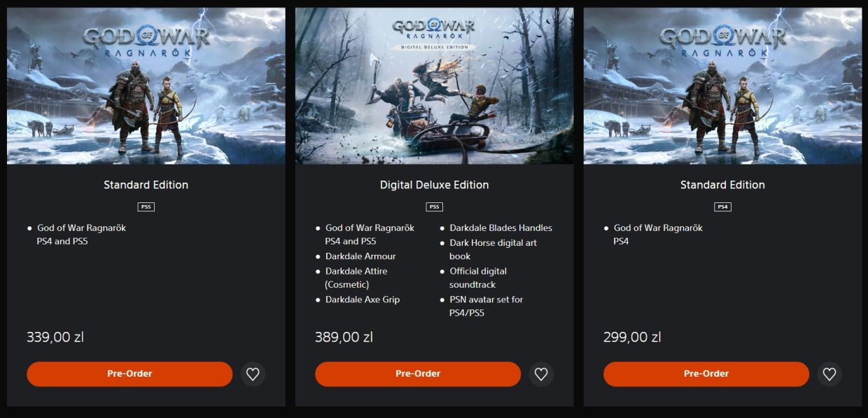Image resolution: width=868 pixels, height=418 pixels.
Task: Pre-Order the 389,00 zl Digital Deluxe Edition
Action: click(418, 374)
